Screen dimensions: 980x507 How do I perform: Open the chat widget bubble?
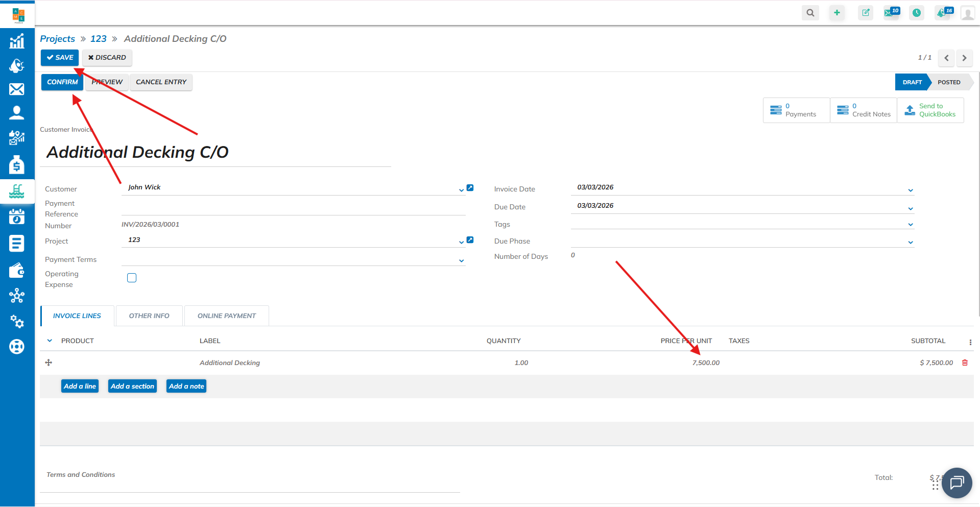[957, 482]
